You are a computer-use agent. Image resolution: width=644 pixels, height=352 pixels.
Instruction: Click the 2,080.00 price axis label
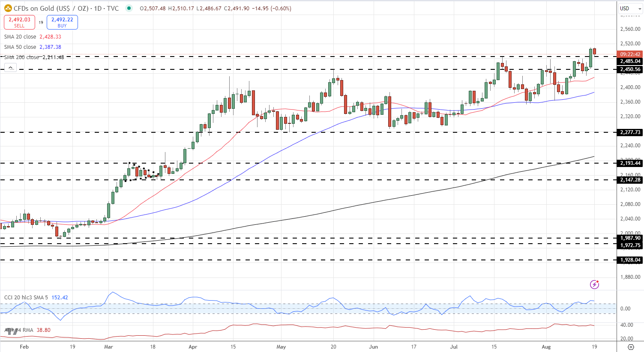point(630,204)
